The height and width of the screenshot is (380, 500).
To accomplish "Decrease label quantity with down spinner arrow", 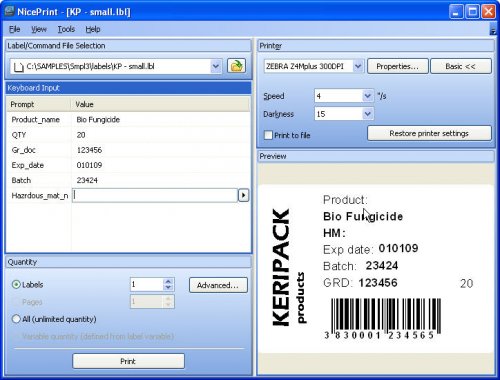I will tap(168, 287).
